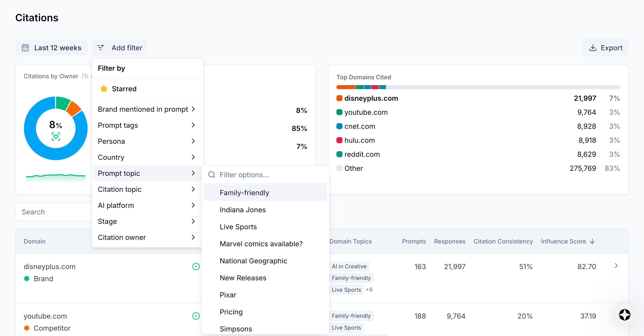Viewport: 644px width, 336px height.
Task: Select Family-friendly topic option
Action: tap(244, 193)
